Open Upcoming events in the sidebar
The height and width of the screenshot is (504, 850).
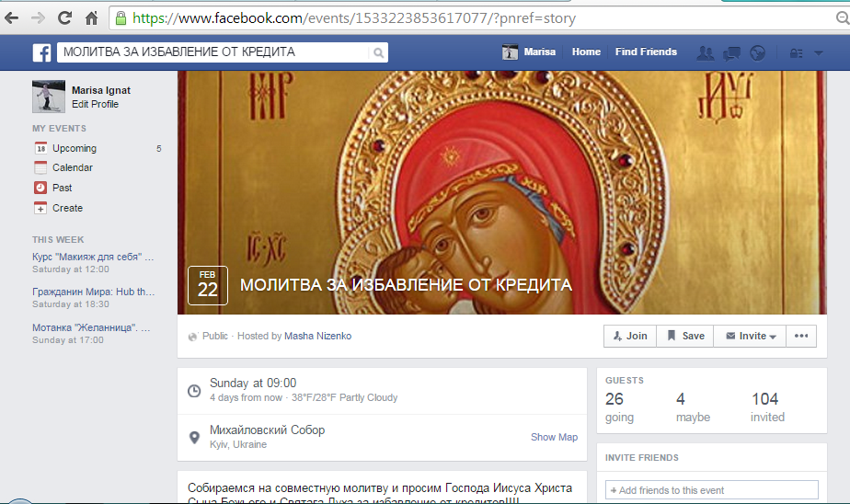point(75,148)
